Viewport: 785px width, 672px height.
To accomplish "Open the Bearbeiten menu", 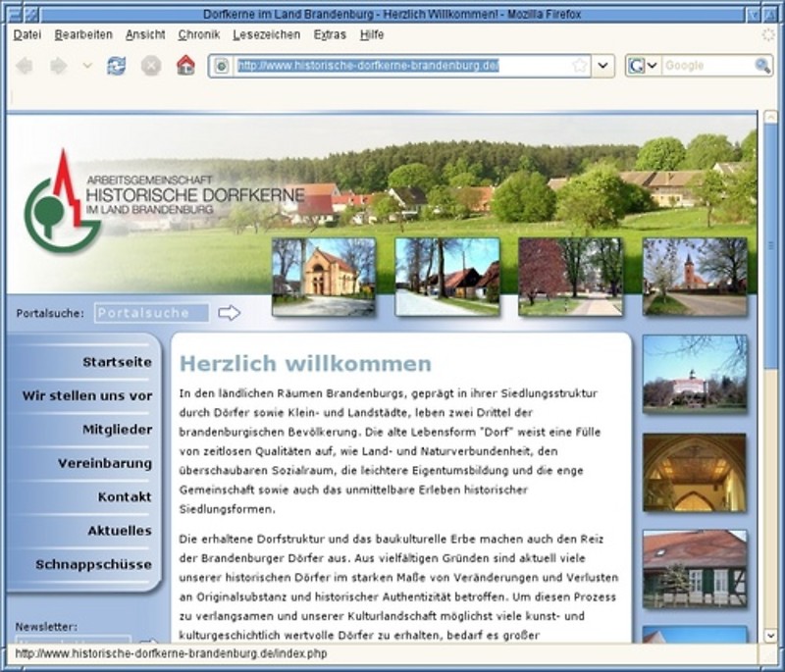I will 83,34.
